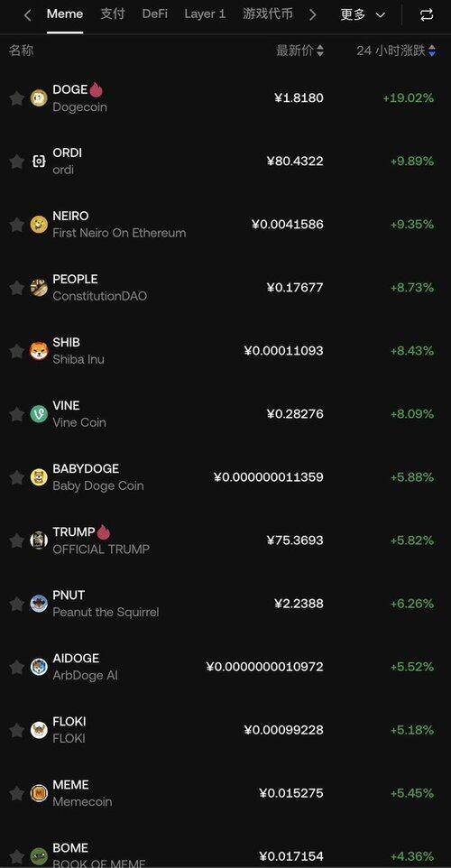Toggle favorite star for TRUMP

click(16, 540)
